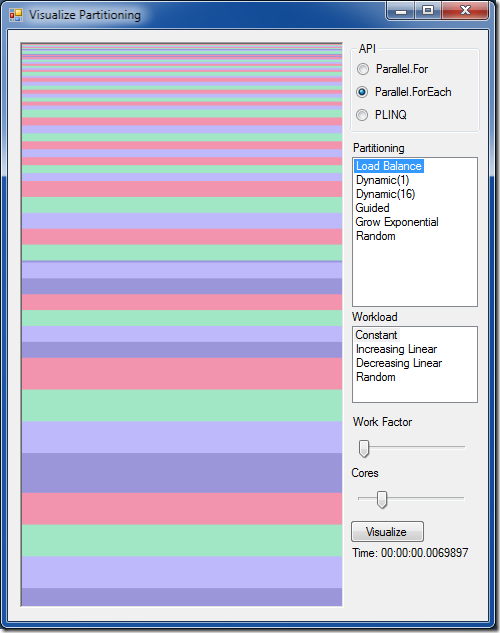The height and width of the screenshot is (633, 500).
Task: Click the Visualize Partitioning app icon
Action: click(16, 15)
